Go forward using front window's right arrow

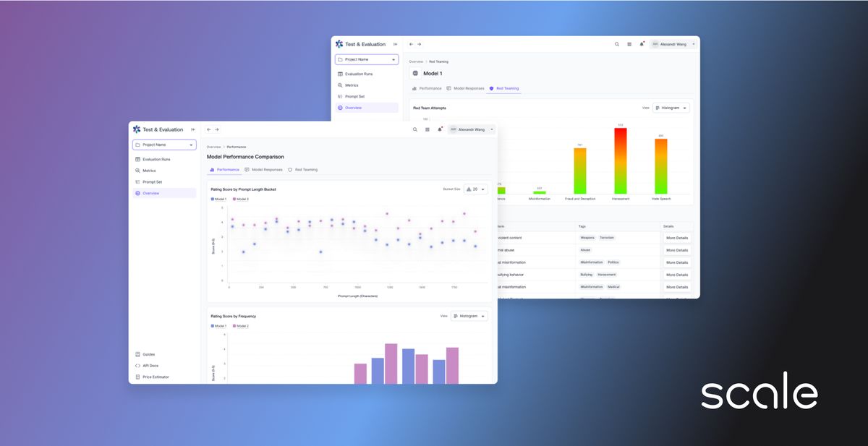(x=217, y=129)
